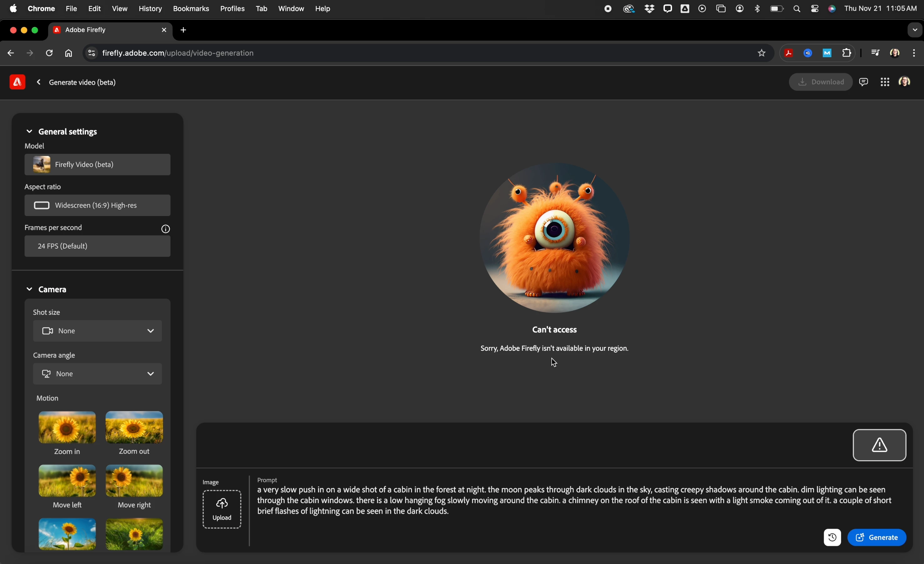This screenshot has height=564, width=924.
Task: Open the Adobe apps grid icon
Action: coord(885,82)
